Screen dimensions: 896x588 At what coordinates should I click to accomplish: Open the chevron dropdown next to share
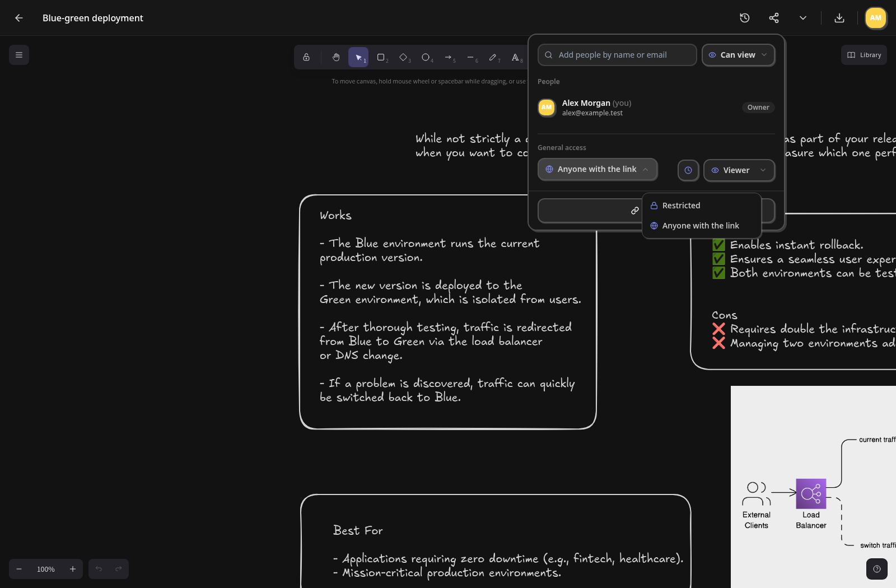pos(803,18)
